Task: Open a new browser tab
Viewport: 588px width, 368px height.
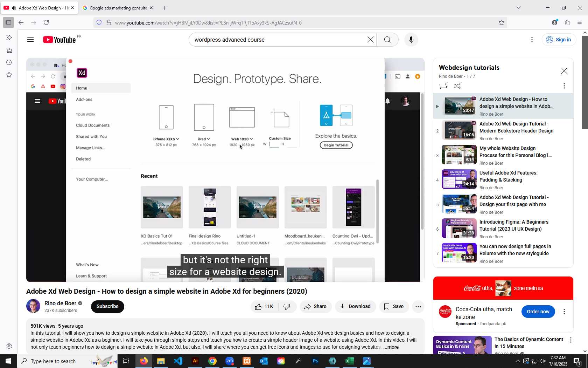Action: point(164,8)
